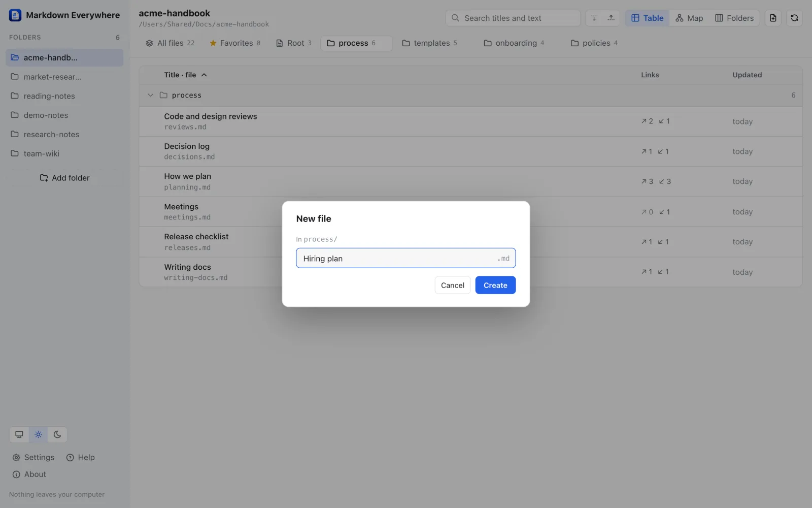Select the reading-notes folder
The height and width of the screenshot is (508, 812).
(x=64, y=97)
